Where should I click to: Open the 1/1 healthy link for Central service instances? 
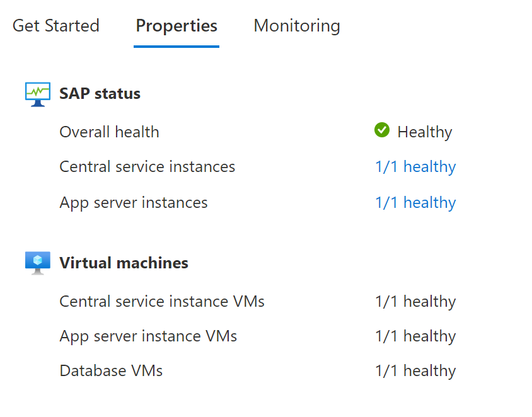pos(415,166)
